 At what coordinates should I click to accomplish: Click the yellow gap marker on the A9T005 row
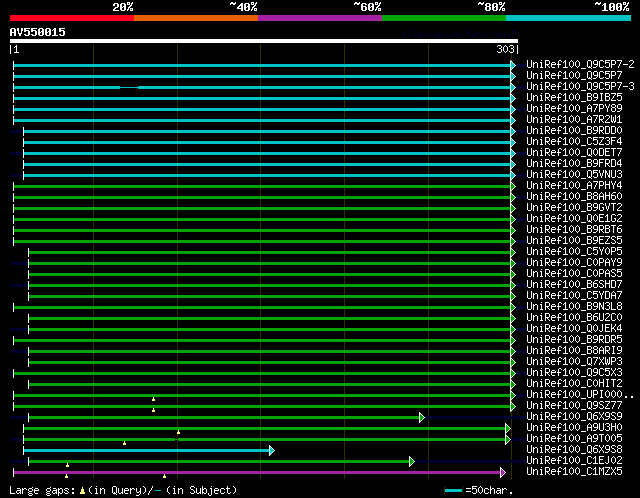coord(124,443)
